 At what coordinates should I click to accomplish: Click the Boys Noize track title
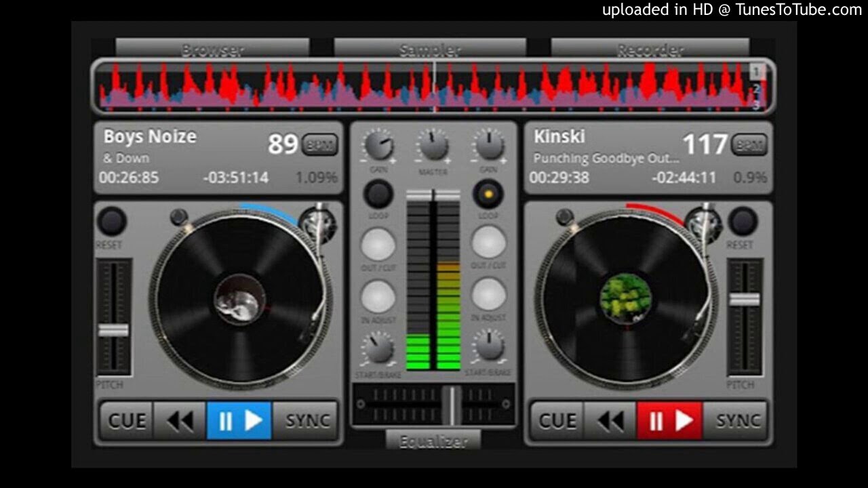[x=150, y=136]
